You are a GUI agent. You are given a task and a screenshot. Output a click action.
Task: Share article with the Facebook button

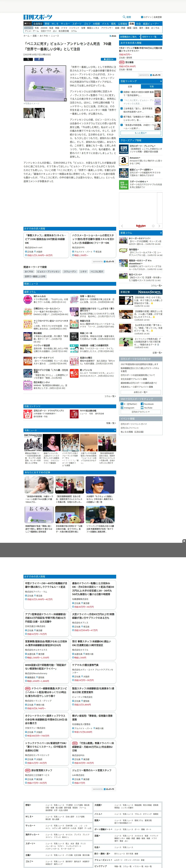click(39, 59)
